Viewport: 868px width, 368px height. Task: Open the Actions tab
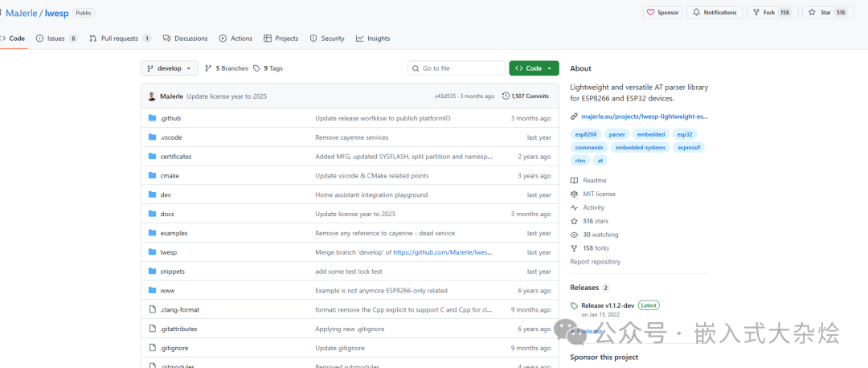point(235,39)
